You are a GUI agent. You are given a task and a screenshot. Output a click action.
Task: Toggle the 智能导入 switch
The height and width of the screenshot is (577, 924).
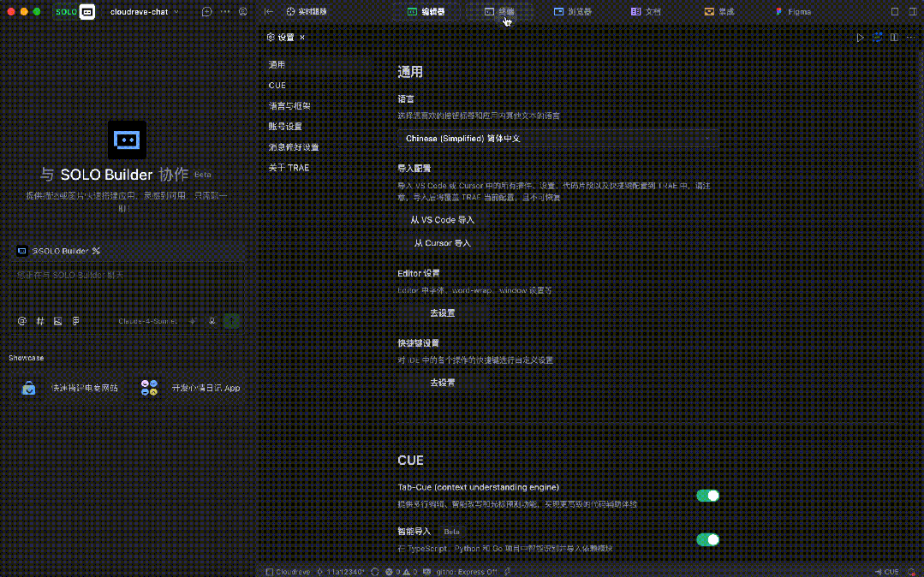707,539
